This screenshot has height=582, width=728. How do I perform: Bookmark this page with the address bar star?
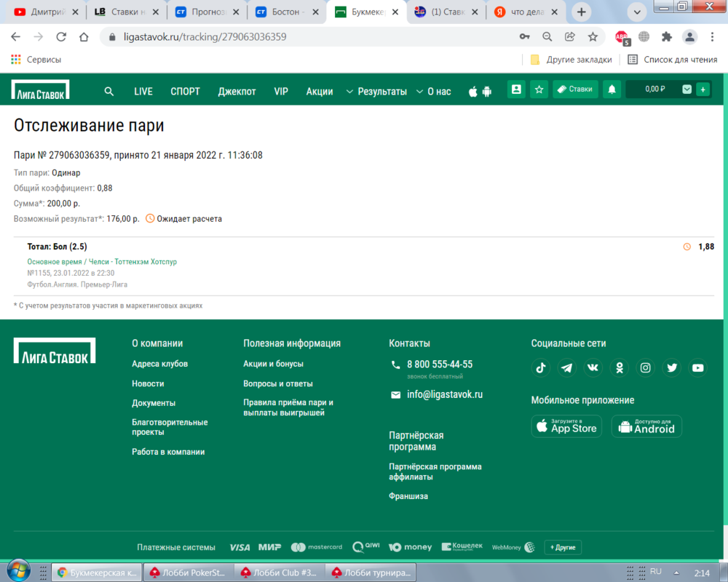(x=593, y=36)
